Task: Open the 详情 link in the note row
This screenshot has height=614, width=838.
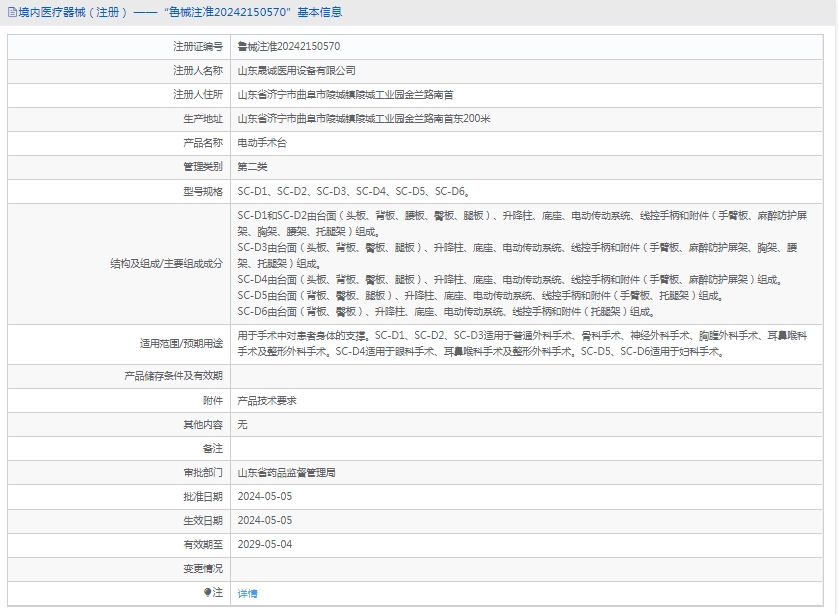Action: point(247,593)
